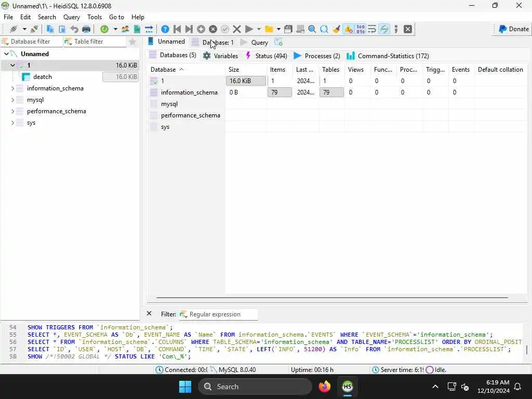
Task: Open the Edit menu
Action: [x=25, y=17]
